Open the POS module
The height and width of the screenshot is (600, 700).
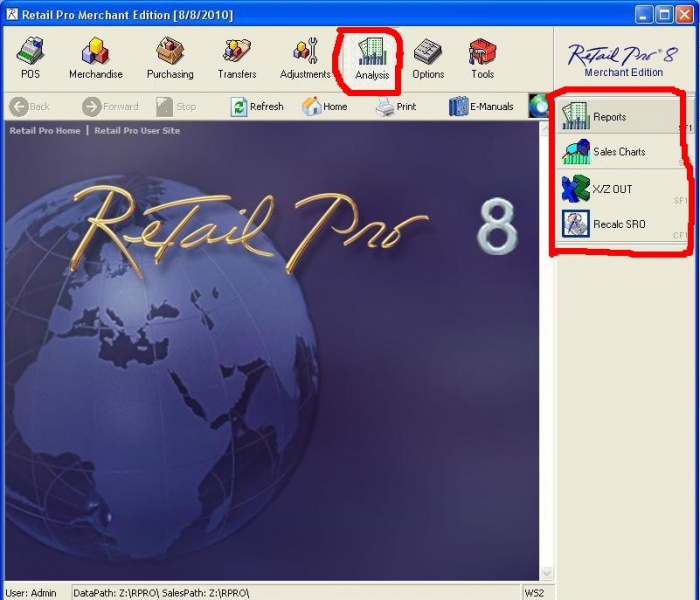click(30, 59)
